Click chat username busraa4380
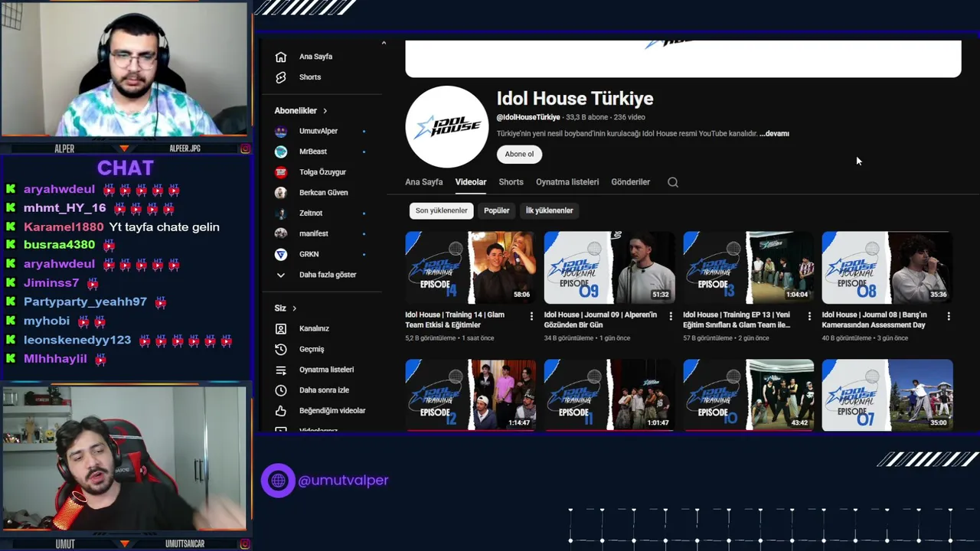 tap(59, 245)
